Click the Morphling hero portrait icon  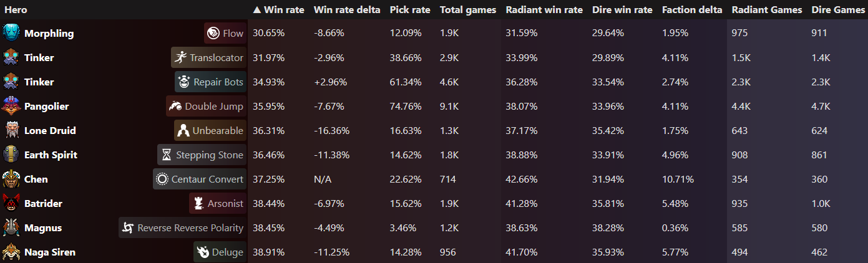point(11,33)
